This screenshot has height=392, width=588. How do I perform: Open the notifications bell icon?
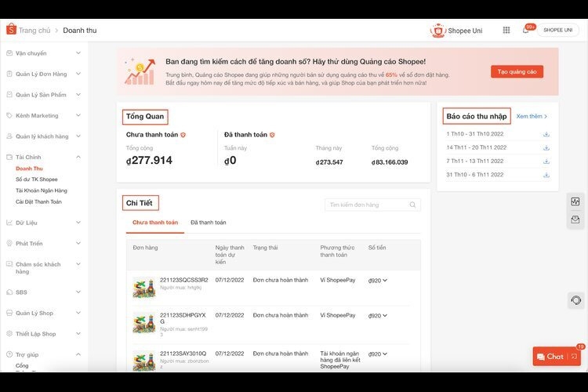tap(526, 30)
